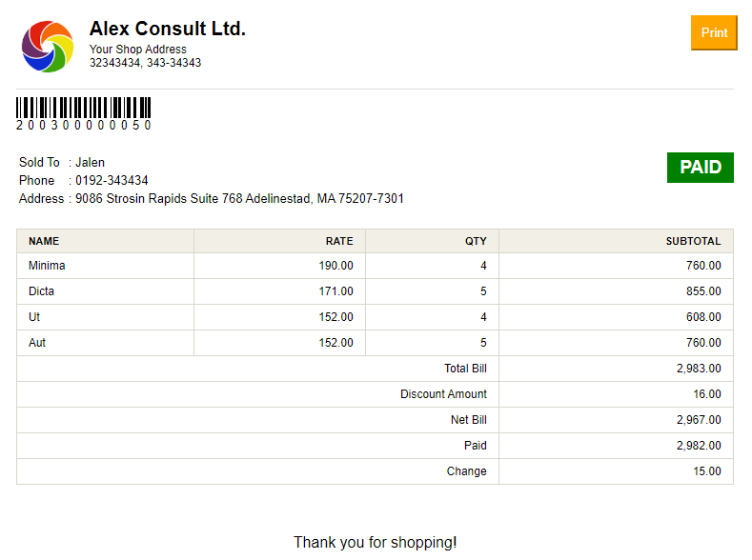Click the NAME column header

tap(44, 241)
